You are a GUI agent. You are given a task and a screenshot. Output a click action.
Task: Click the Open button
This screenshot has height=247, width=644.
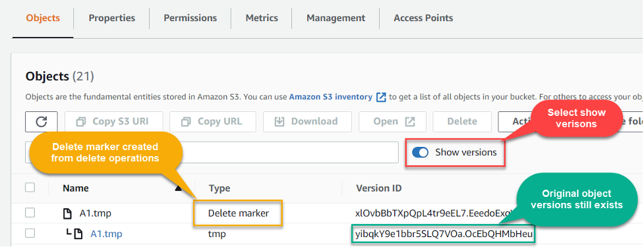[x=392, y=122]
